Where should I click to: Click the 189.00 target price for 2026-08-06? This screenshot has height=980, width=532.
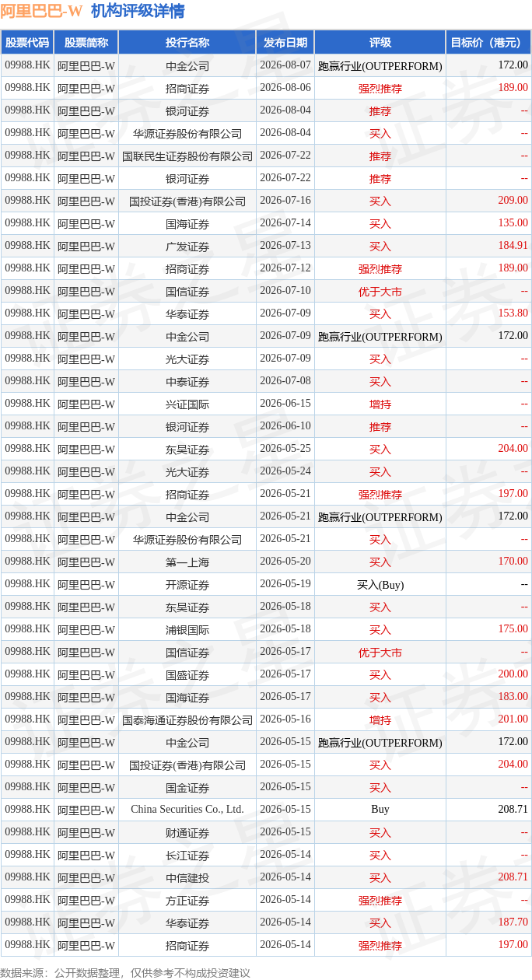pos(513,88)
